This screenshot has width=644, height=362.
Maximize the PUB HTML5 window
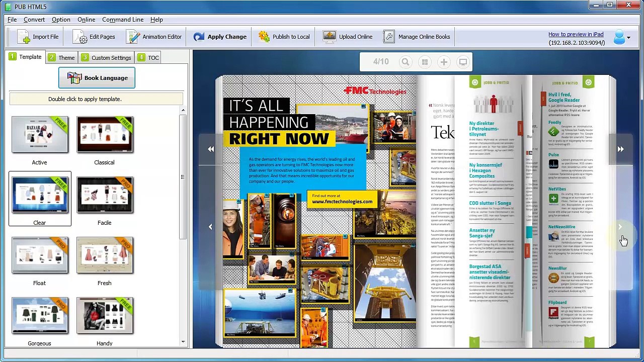[610, 5]
